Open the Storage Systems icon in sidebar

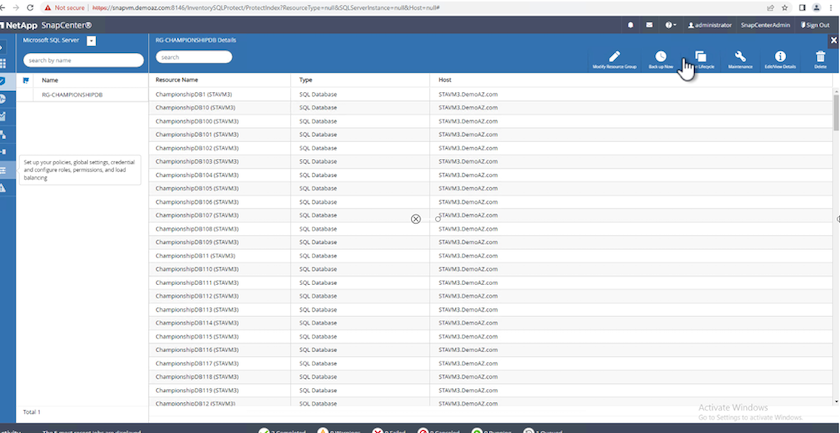pos(3,152)
